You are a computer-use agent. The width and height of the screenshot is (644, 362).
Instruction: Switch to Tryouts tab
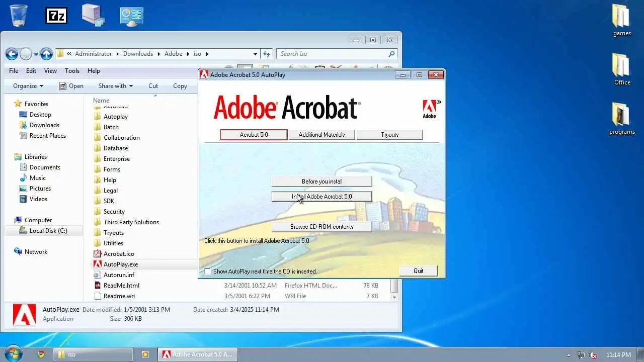389,135
